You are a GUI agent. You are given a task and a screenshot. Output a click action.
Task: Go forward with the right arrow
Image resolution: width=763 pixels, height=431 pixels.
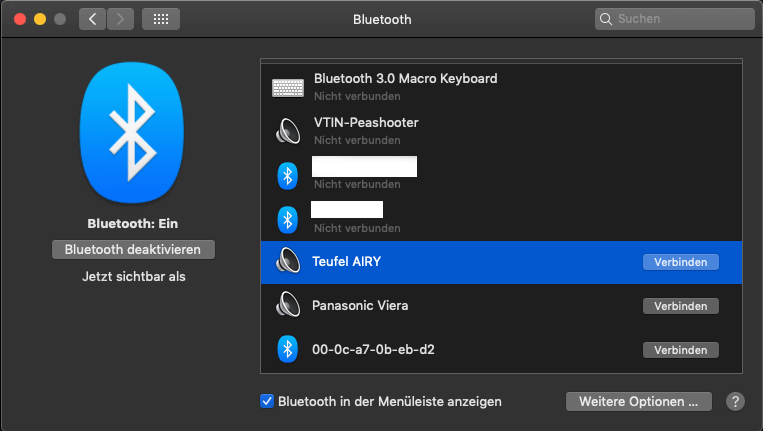tap(120, 19)
